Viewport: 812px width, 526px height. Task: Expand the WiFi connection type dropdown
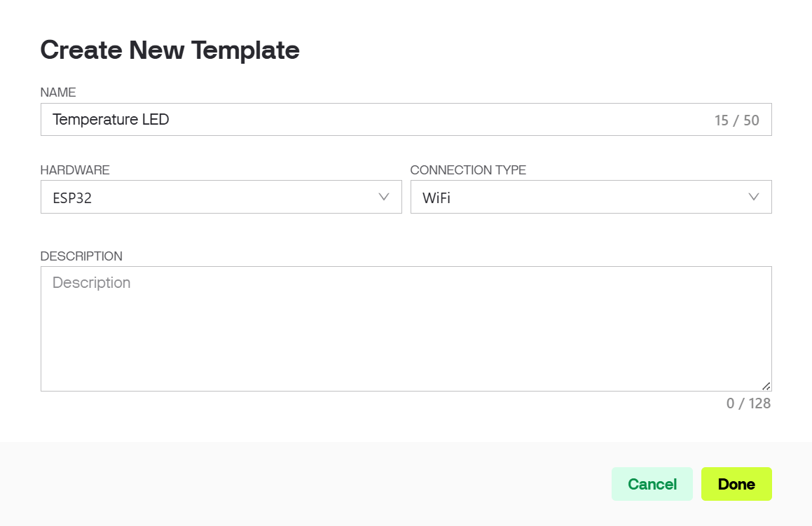pyautogui.click(x=591, y=197)
